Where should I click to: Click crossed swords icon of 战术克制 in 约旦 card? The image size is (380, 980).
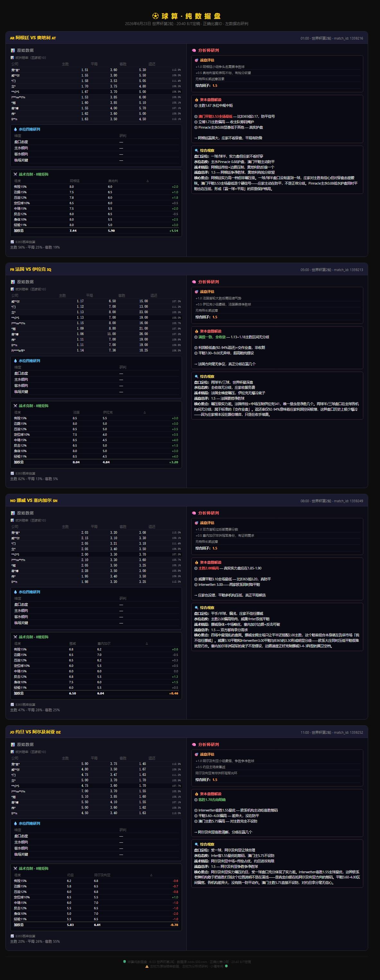tap(16, 868)
